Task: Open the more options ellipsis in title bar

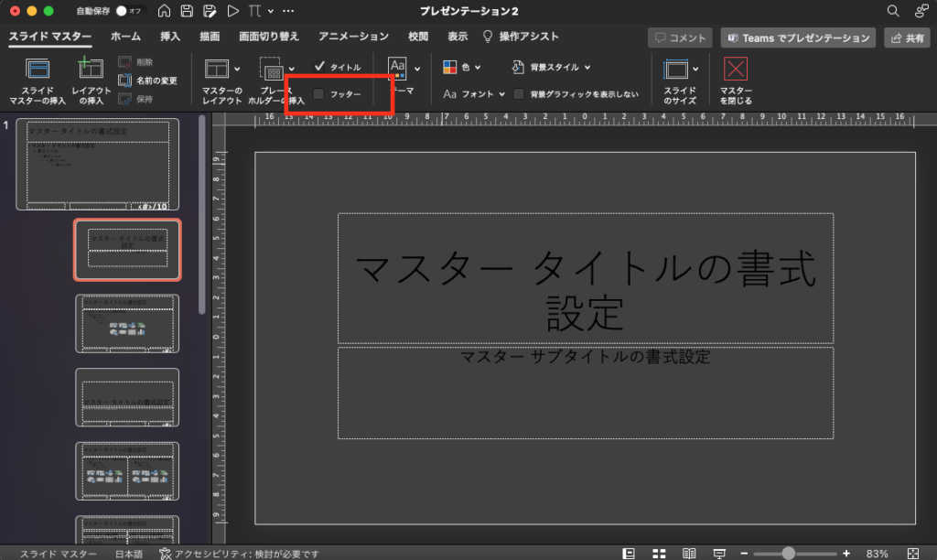Action: [288, 11]
